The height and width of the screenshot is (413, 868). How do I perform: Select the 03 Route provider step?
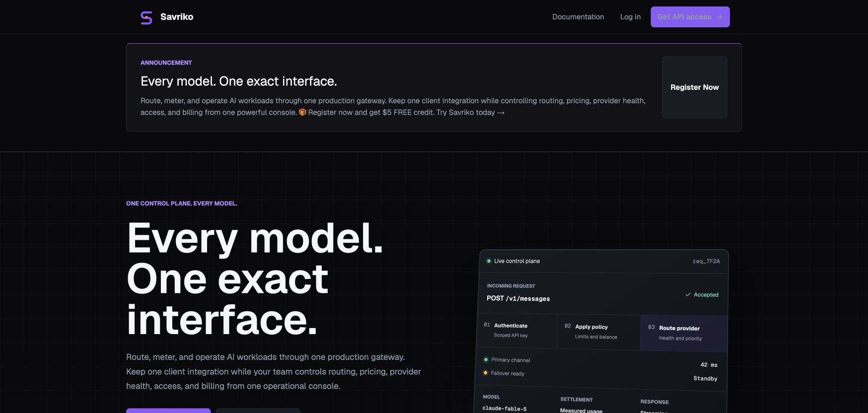684,333
